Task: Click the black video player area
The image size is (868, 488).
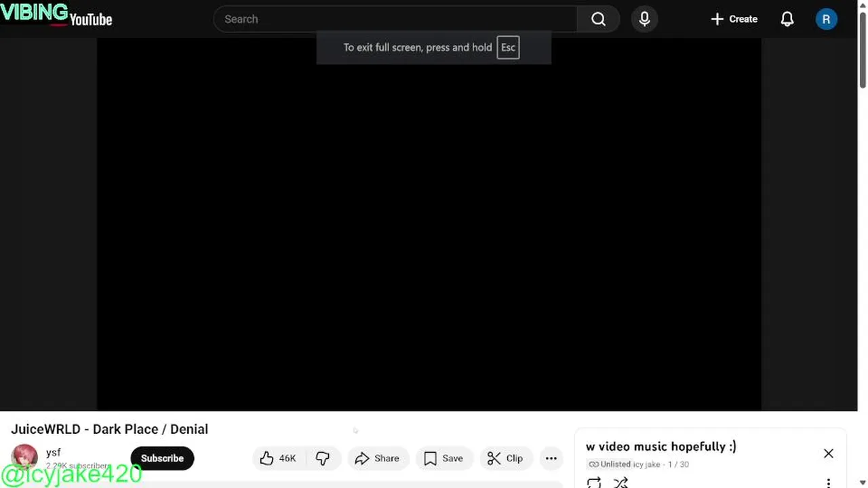Action: pyautogui.click(x=429, y=224)
